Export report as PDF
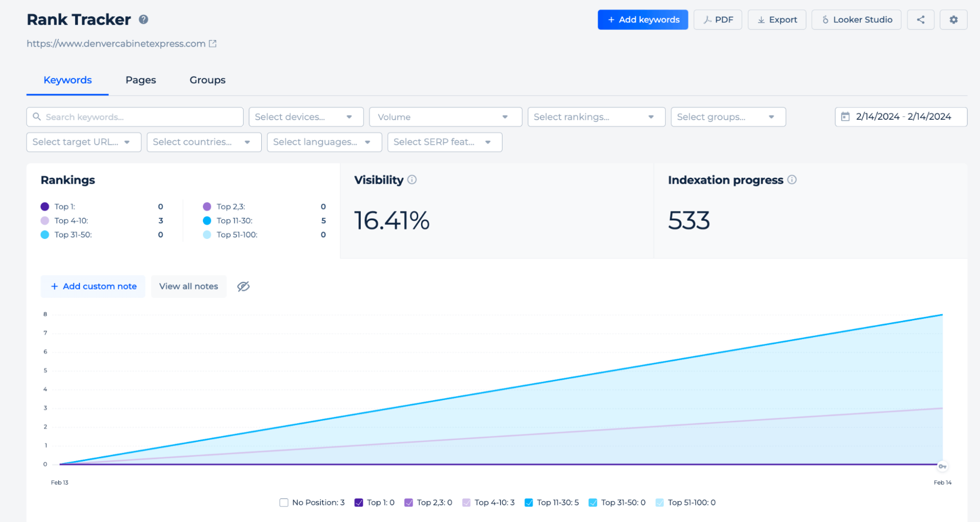This screenshot has height=522, width=980. click(718, 20)
